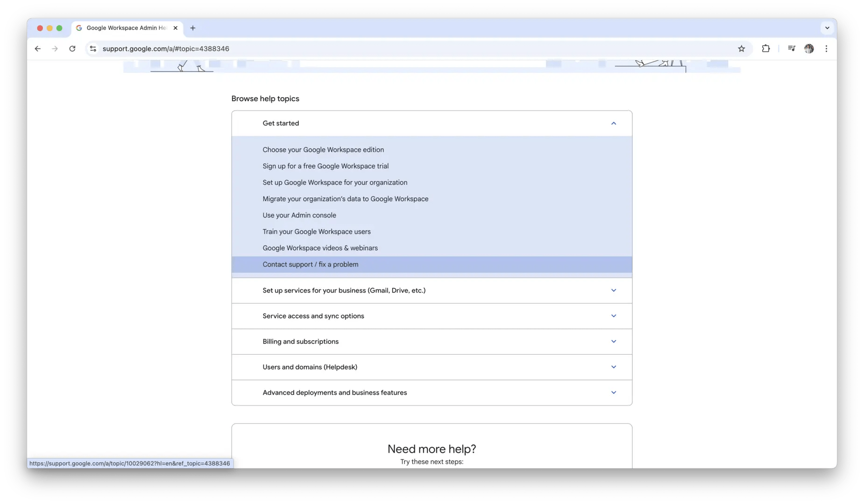Image resolution: width=864 pixels, height=504 pixels.
Task: Expand Advanced deployments and business features
Action: coord(613,392)
